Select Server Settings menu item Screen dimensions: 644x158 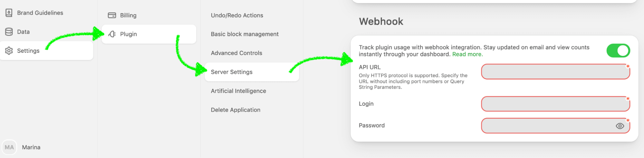(x=232, y=72)
